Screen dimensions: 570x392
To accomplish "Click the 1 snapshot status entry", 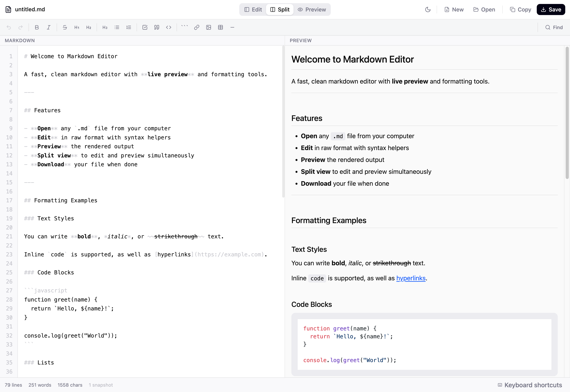I will pos(101,385).
